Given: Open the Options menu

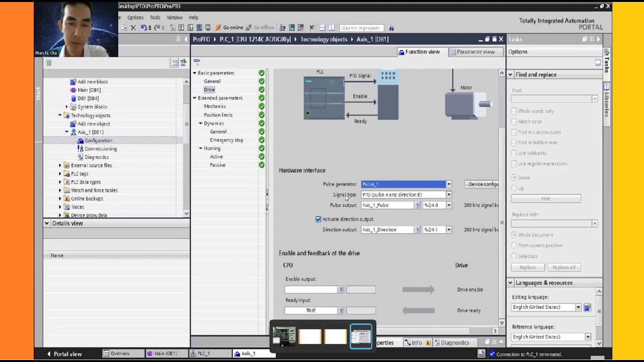Looking at the screenshot, I should [x=135, y=18].
